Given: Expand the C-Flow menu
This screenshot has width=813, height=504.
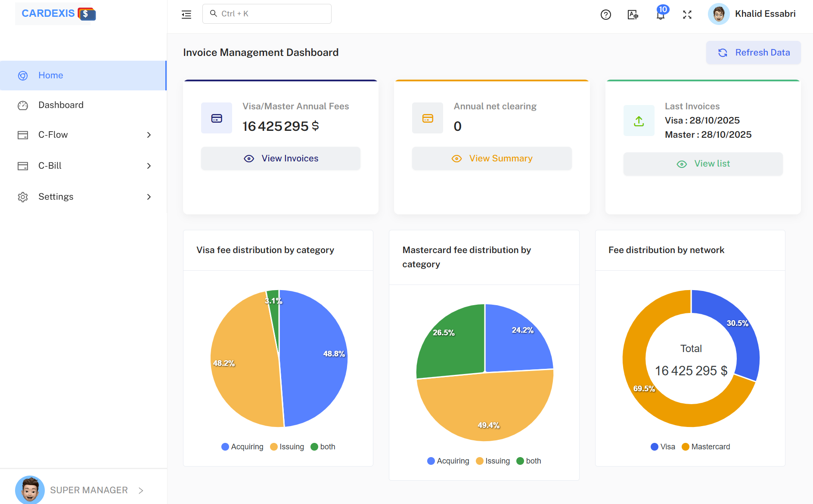Looking at the screenshot, I should pos(149,135).
